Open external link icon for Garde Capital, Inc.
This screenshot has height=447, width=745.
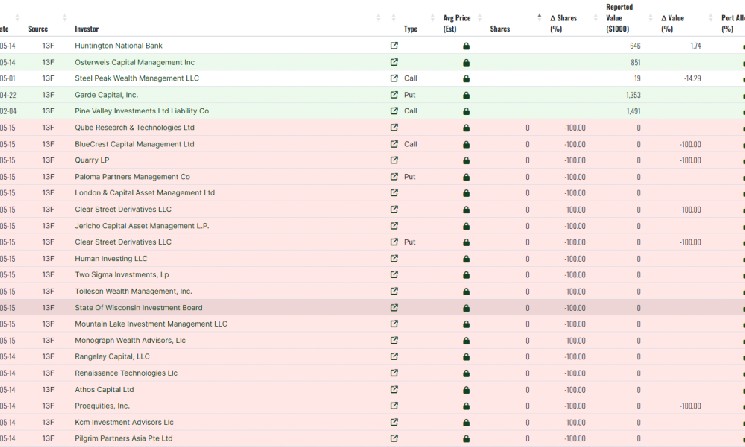[x=394, y=95]
